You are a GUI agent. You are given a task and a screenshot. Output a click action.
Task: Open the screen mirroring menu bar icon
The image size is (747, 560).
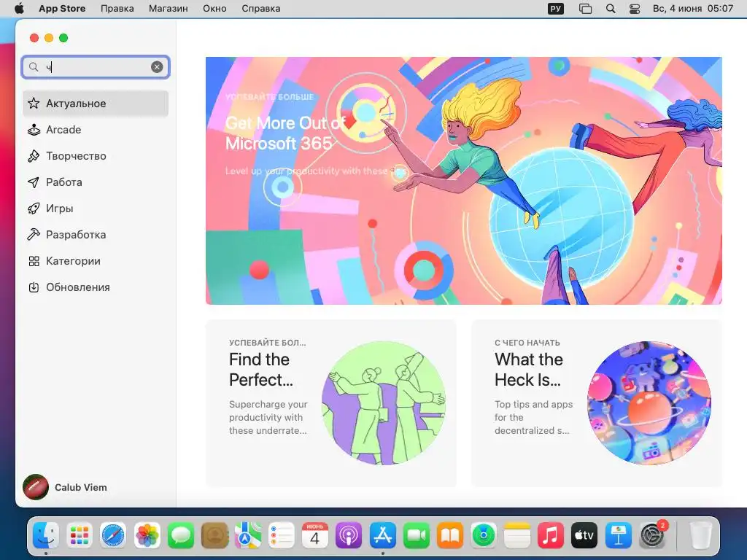[x=585, y=9]
